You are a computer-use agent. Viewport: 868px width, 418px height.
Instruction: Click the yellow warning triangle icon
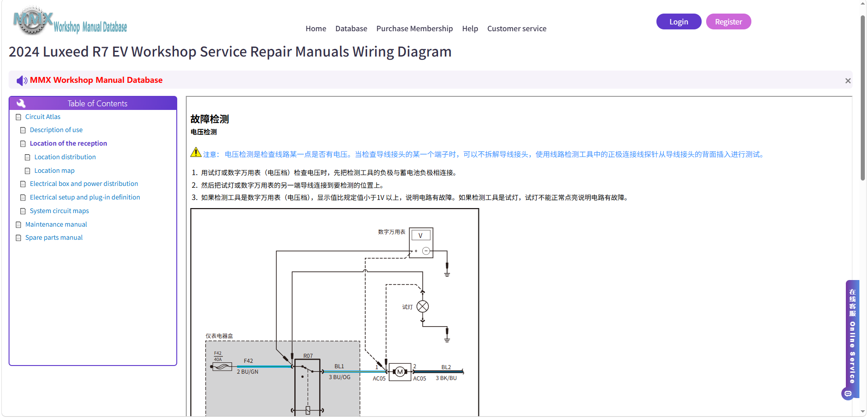point(196,152)
